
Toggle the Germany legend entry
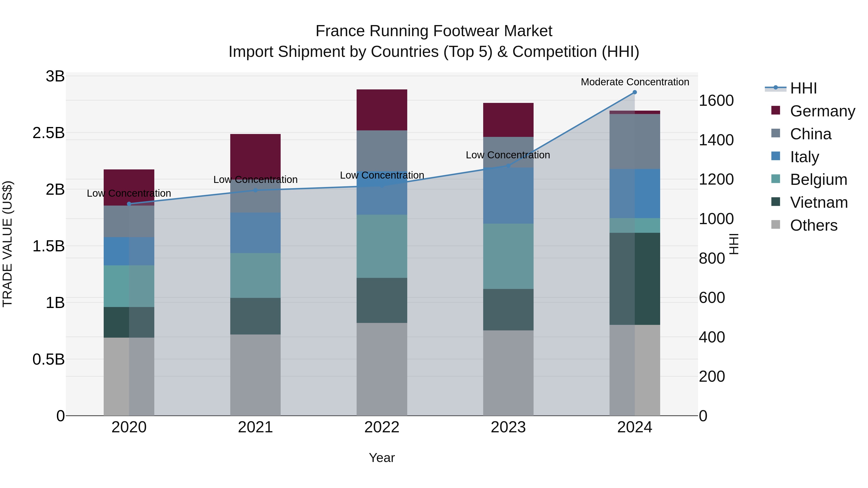(813, 111)
